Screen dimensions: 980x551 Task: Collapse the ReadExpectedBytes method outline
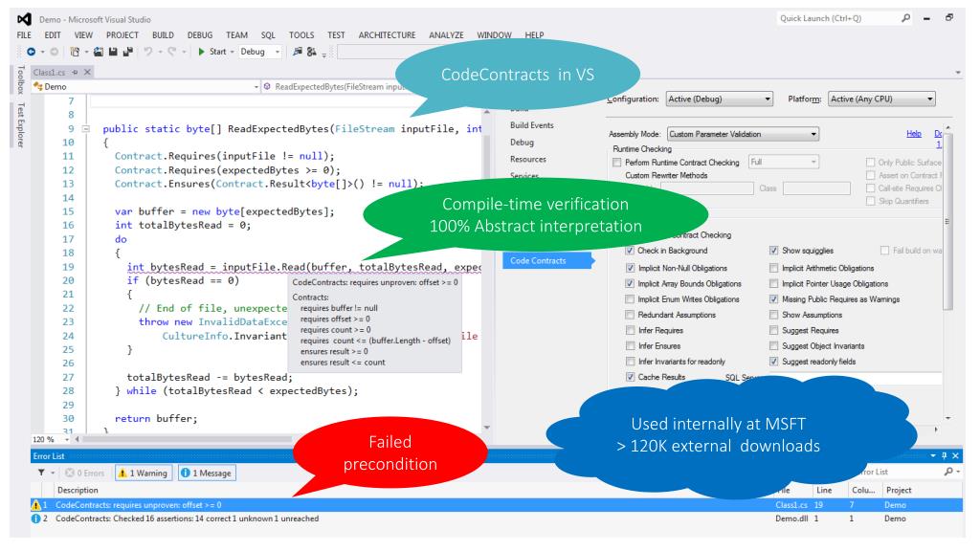click(x=86, y=129)
